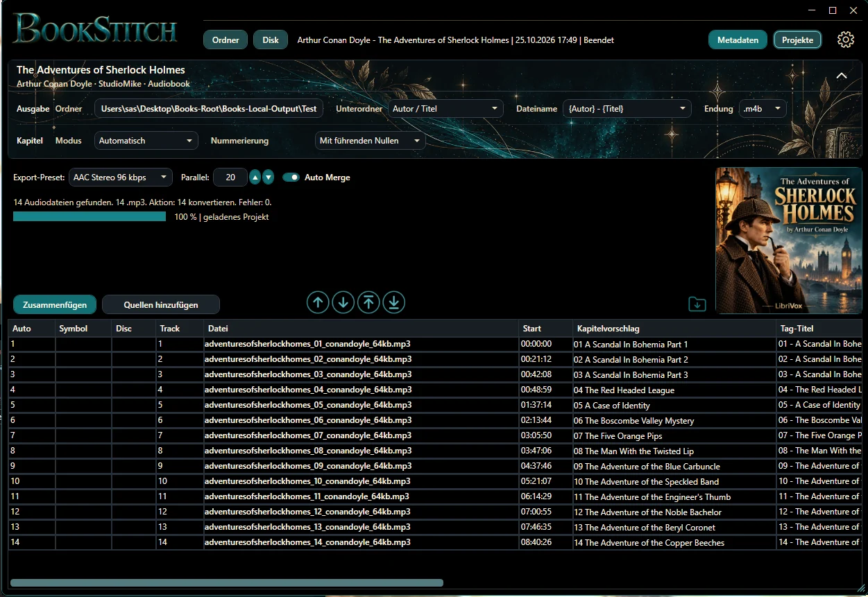
Task: Sort by the Start column header
Action: (x=546, y=329)
